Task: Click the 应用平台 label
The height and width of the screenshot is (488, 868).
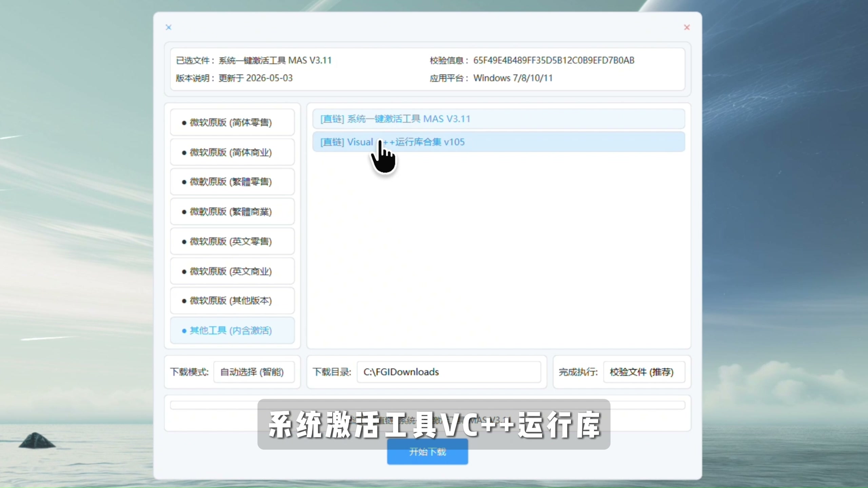Action: [x=449, y=78]
